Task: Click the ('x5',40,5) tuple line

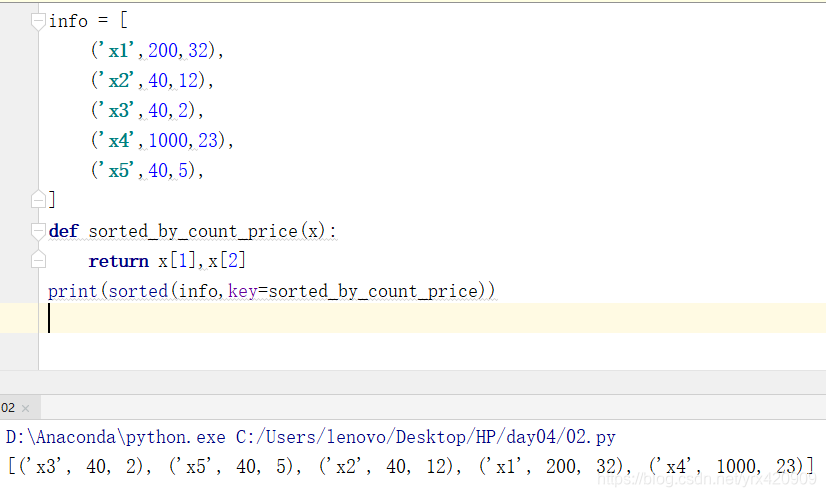Action: [147, 171]
